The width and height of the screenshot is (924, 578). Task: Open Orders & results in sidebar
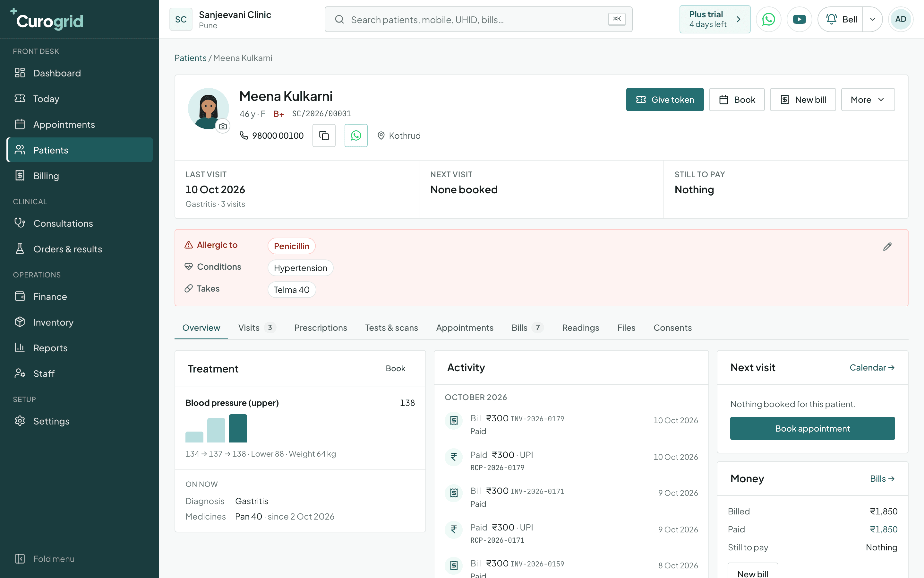(x=80, y=249)
